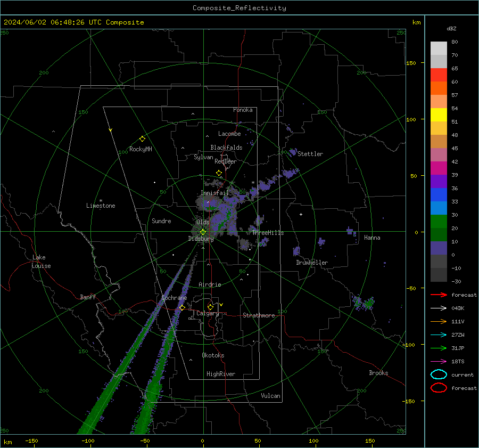This screenshot has height=448, width=479.
Task: Click the yellow diamond marker above Calgary
Action: click(210, 307)
